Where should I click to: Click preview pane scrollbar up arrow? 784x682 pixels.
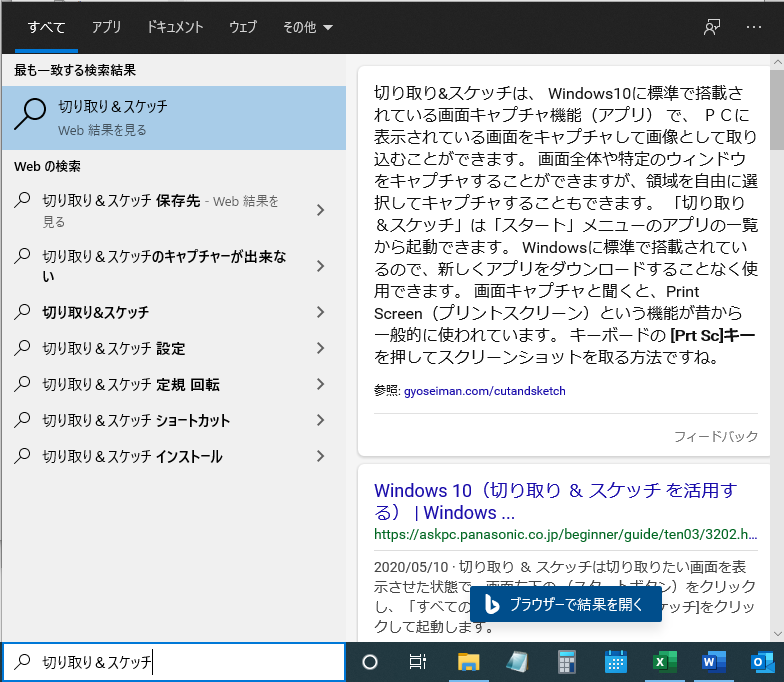pyautogui.click(x=778, y=62)
